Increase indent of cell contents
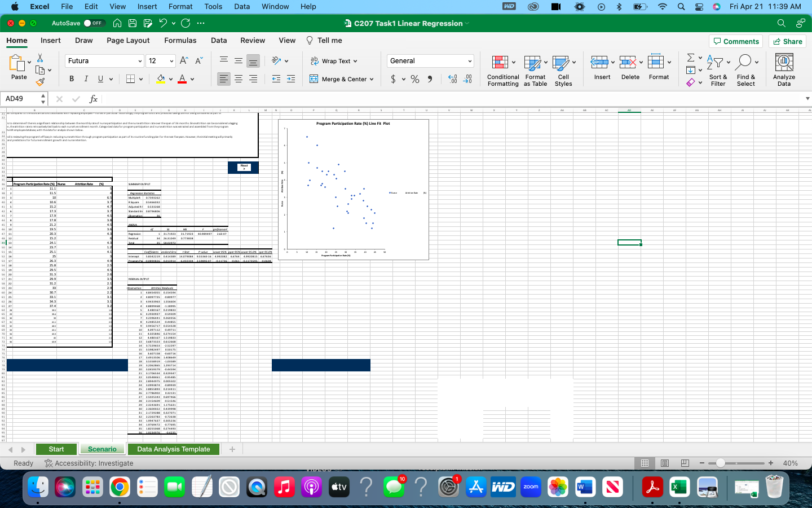Viewport: 812px width, 508px height. [x=291, y=79]
